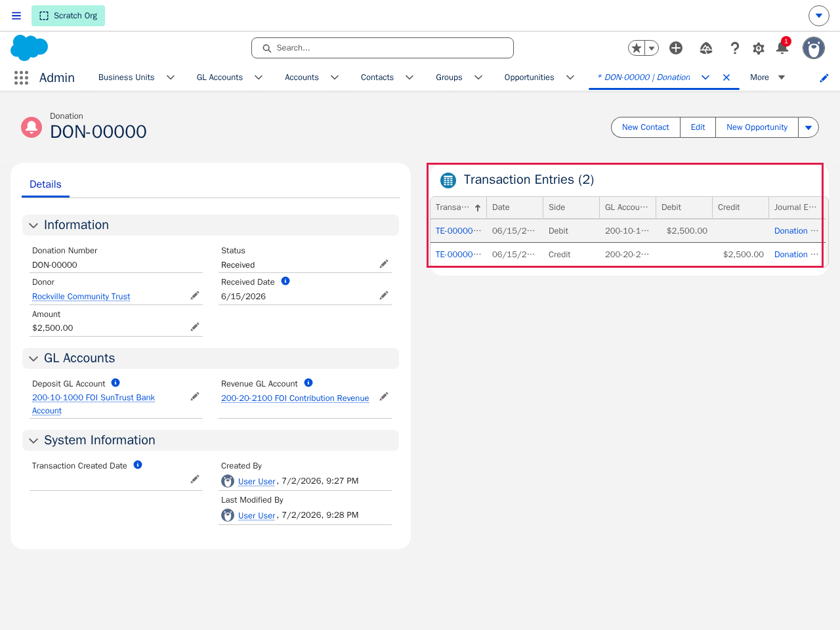Open the favorites list dropdown arrow
The height and width of the screenshot is (630, 840).
652,48
